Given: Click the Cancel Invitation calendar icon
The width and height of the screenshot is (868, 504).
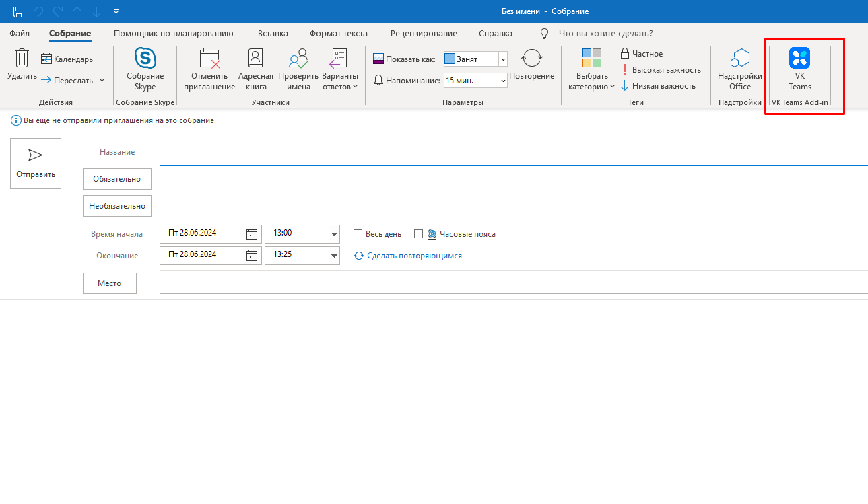Looking at the screenshot, I should click(x=209, y=59).
